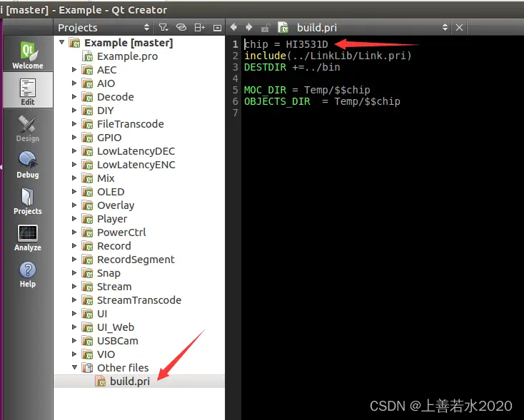Screen dimensions: 524x420
Task: Open Help mode
Action: point(28,274)
